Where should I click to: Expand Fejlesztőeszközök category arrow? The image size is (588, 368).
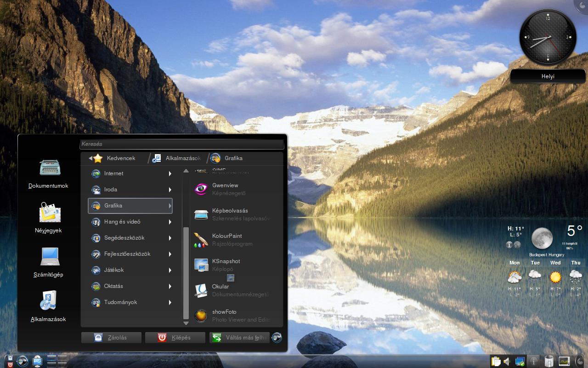pos(170,254)
